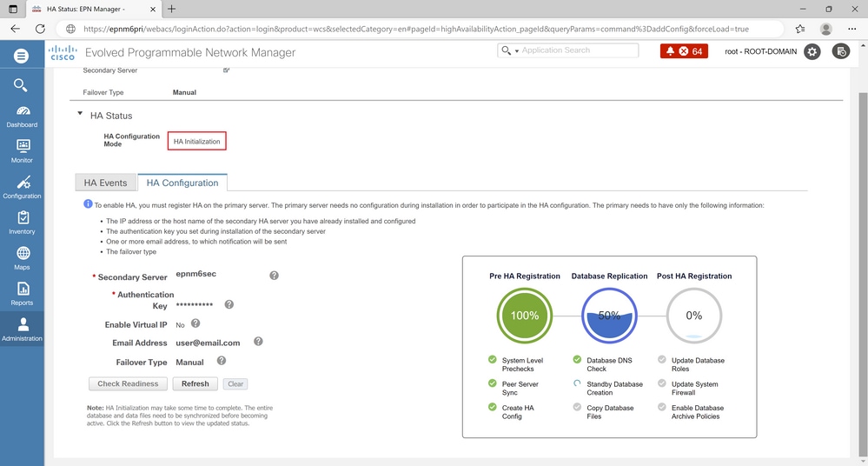Open the Inventory section
868x466 pixels.
[22, 223]
